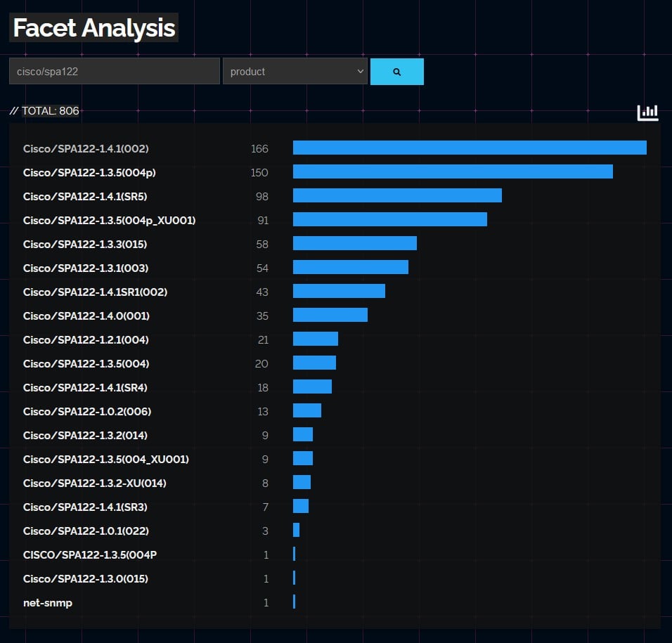Click the bar for Cisco/SPA122-1.0.2(006)
Image resolution: width=672 pixels, height=643 pixels.
point(307,410)
